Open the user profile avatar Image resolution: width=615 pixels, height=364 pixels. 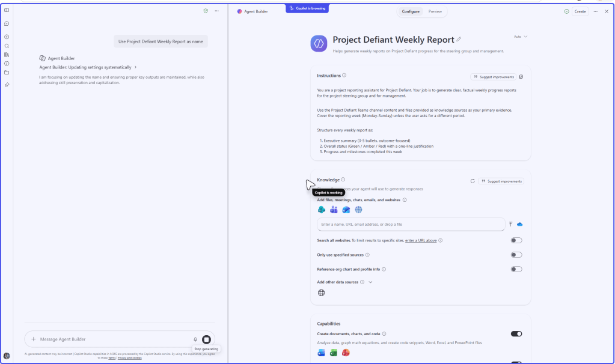tap(7, 356)
